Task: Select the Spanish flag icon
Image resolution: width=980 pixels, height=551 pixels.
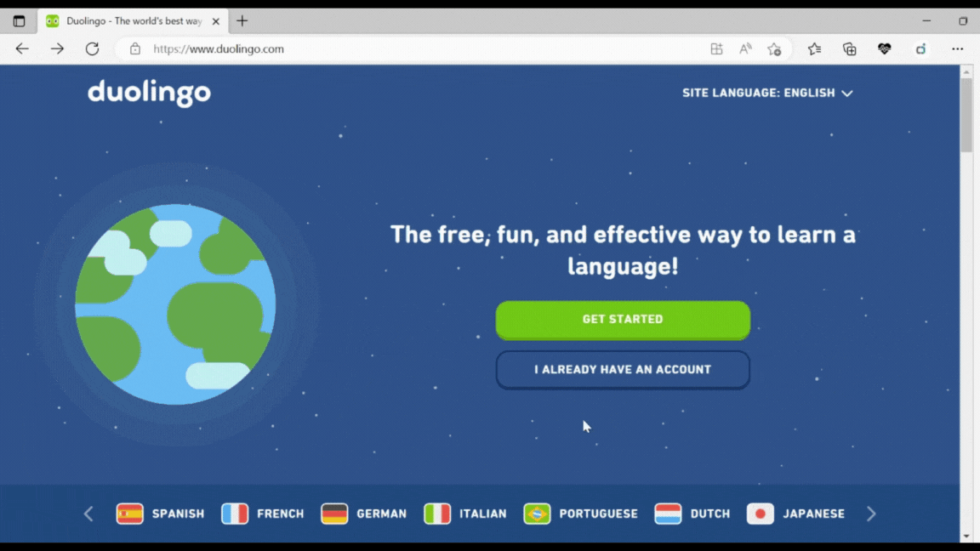Action: (129, 514)
